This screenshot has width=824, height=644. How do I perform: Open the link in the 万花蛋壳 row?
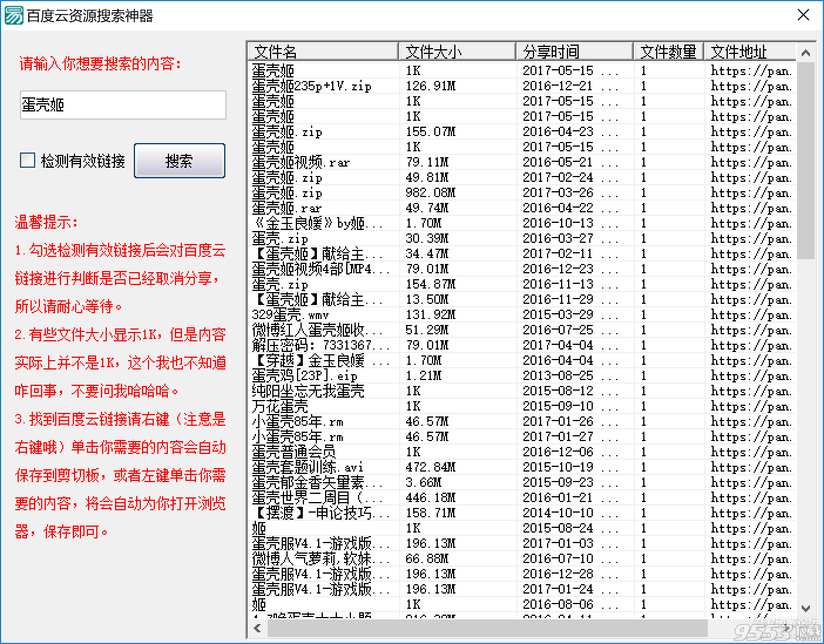pos(751,406)
